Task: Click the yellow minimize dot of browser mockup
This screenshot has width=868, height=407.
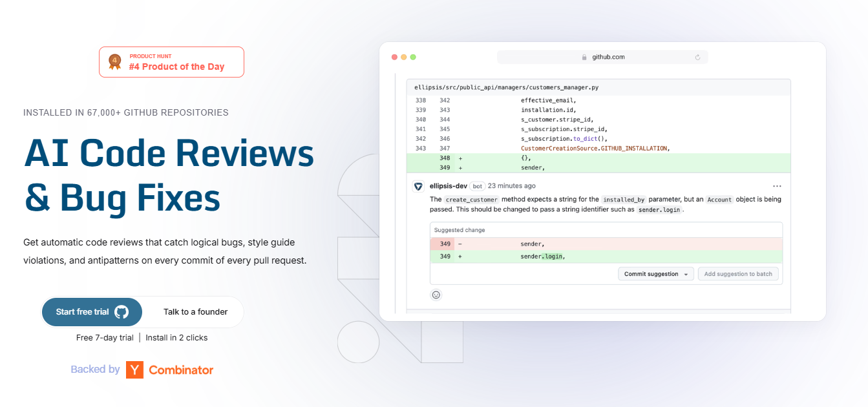Action: [x=404, y=57]
